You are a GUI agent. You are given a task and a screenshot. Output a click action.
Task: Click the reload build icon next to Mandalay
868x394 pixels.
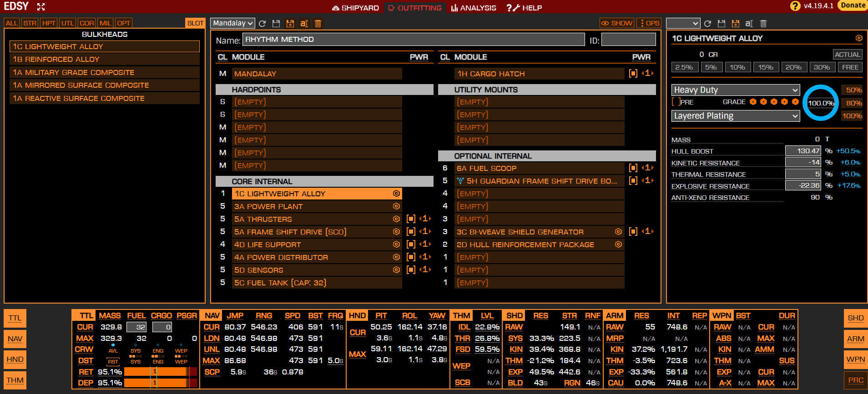point(262,24)
